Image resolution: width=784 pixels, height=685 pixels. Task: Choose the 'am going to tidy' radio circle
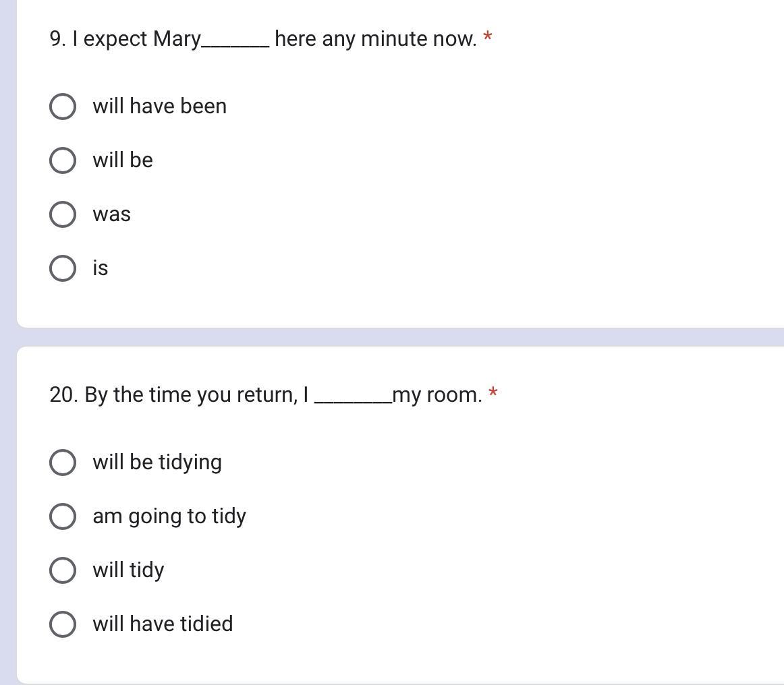(63, 516)
